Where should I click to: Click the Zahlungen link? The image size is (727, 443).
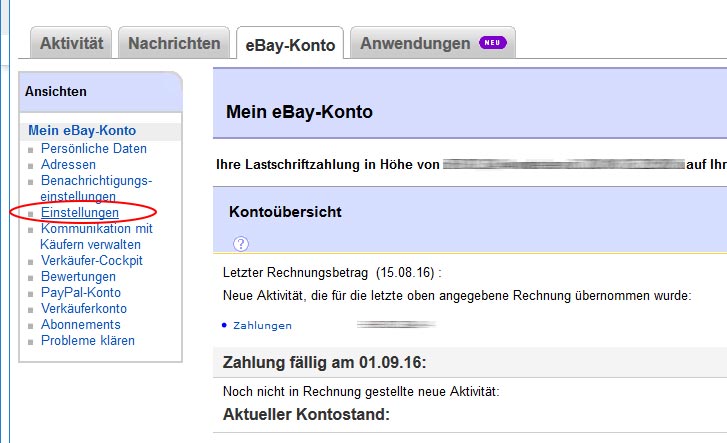click(x=262, y=326)
